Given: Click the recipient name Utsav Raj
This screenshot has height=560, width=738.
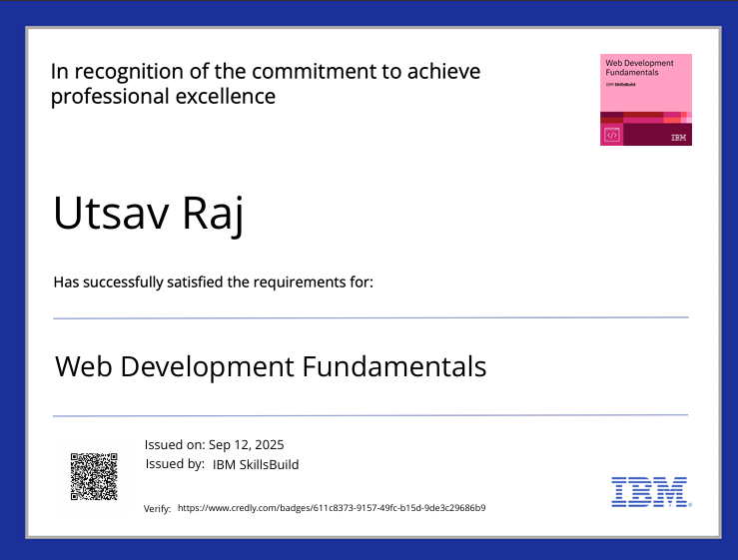Looking at the screenshot, I should pos(148,217).
